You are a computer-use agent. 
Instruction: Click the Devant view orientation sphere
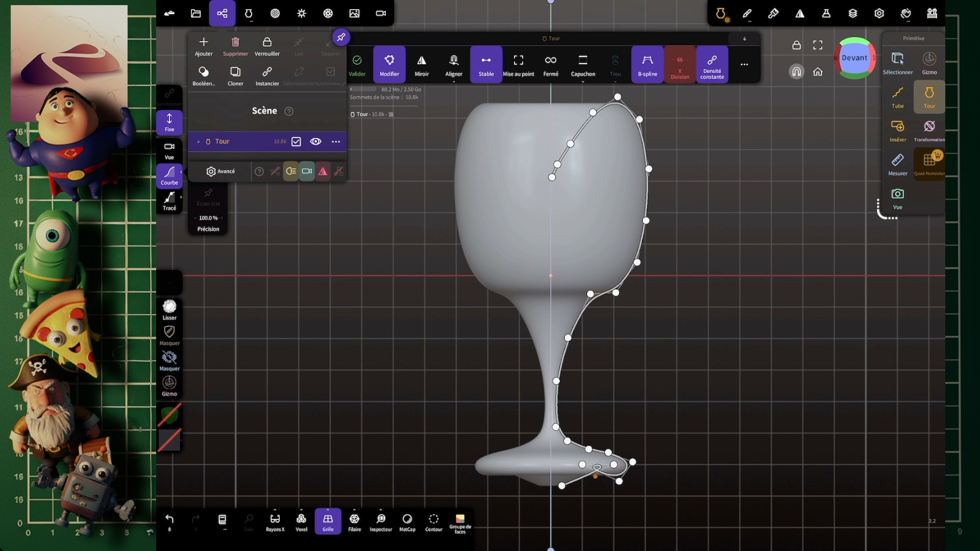click(x=855, y=58)
